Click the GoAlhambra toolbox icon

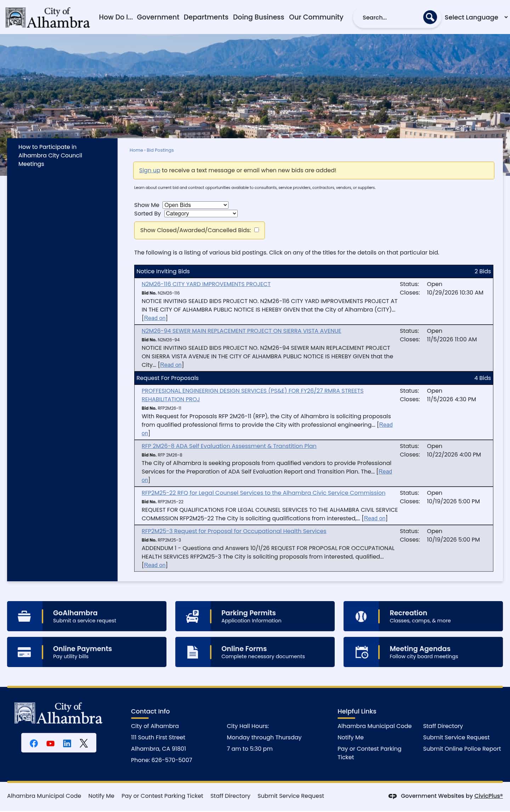coord(24,616)
